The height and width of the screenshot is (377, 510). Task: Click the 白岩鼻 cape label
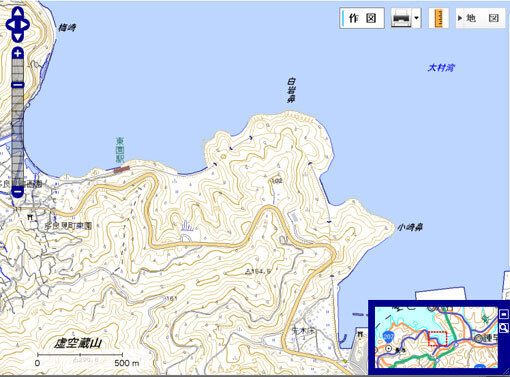click(x=291, y=90)
